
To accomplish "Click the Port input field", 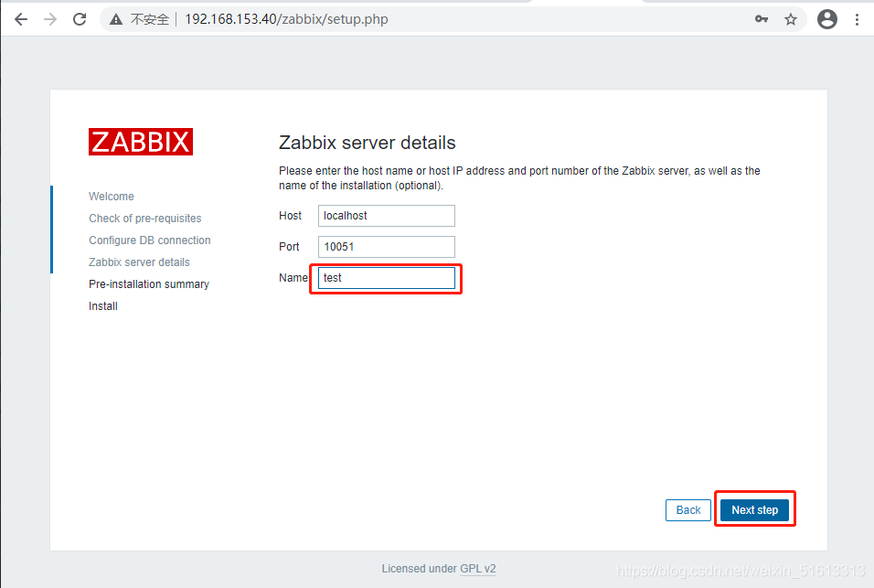I will click(387, 247).
